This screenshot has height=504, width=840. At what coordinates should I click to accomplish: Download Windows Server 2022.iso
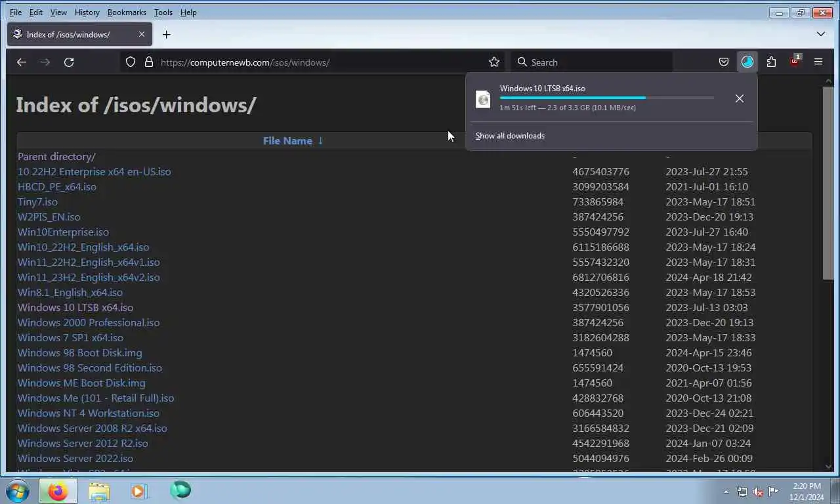pyautogui.click(x=75, y=458)
